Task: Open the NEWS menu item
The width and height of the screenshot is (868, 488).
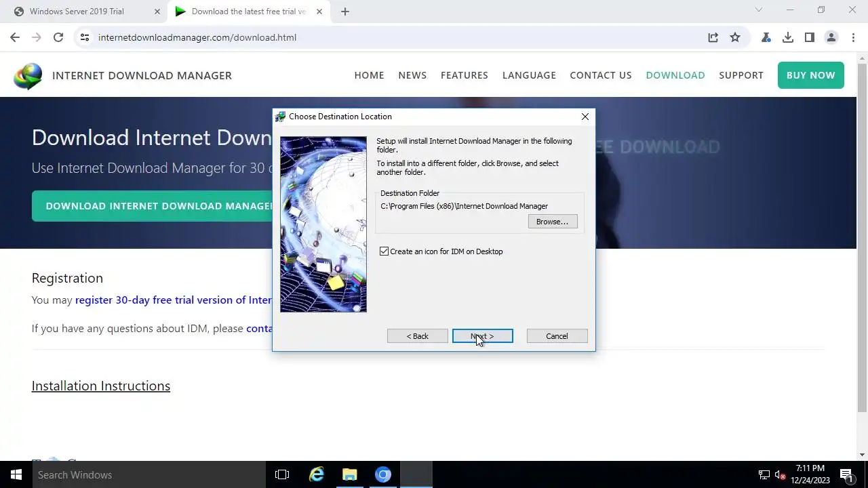Action: click(x=412, y=75)
